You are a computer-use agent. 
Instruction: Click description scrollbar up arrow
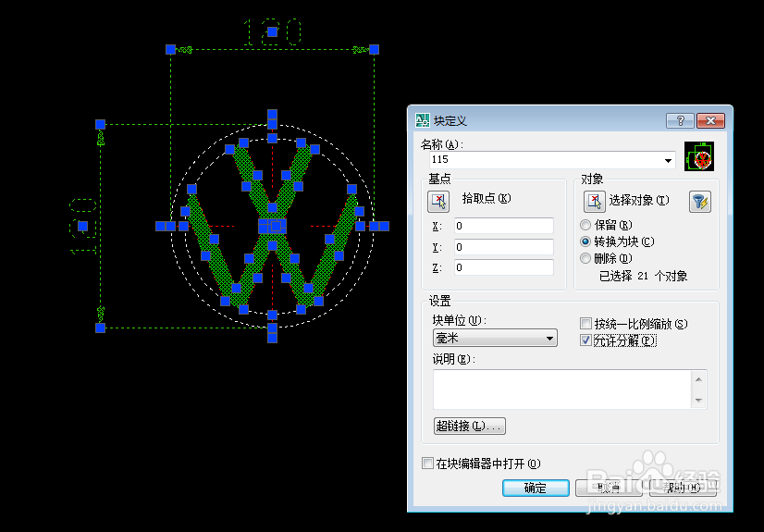pos(698,379)
